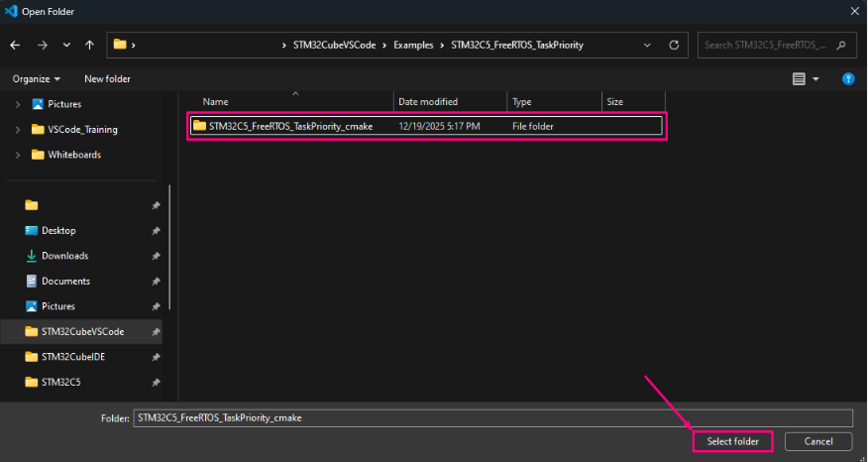Sort by Date modified column header

pyautogui.click(x=428, y=102)
